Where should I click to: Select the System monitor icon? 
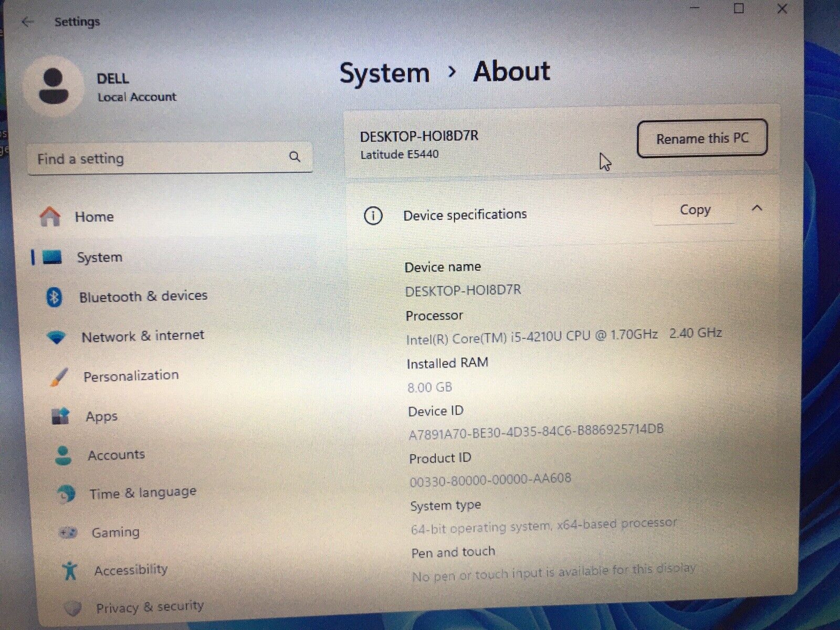pyautogui.click(x=52, y=257)
